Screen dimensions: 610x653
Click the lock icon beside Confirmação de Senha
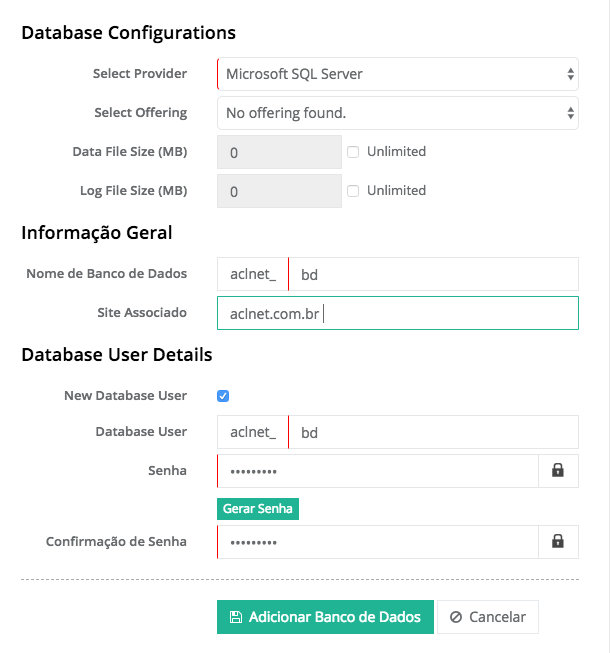click(558, 542)
